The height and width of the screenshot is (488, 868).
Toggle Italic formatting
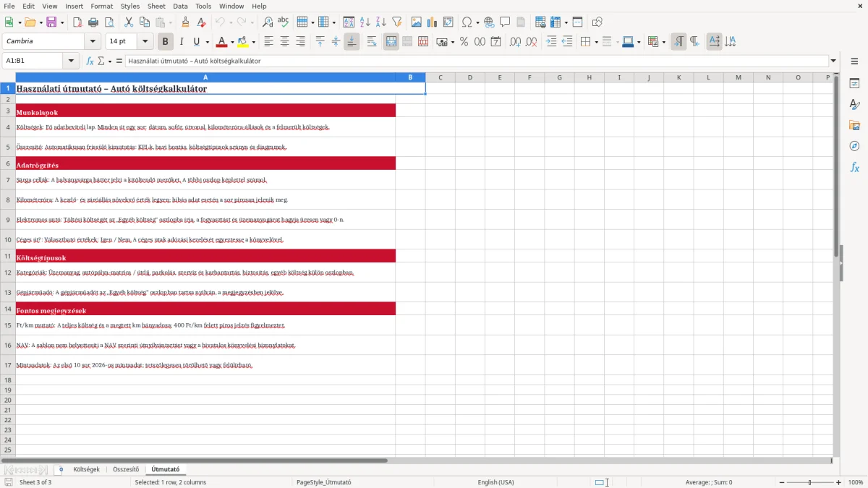point(181,42)
